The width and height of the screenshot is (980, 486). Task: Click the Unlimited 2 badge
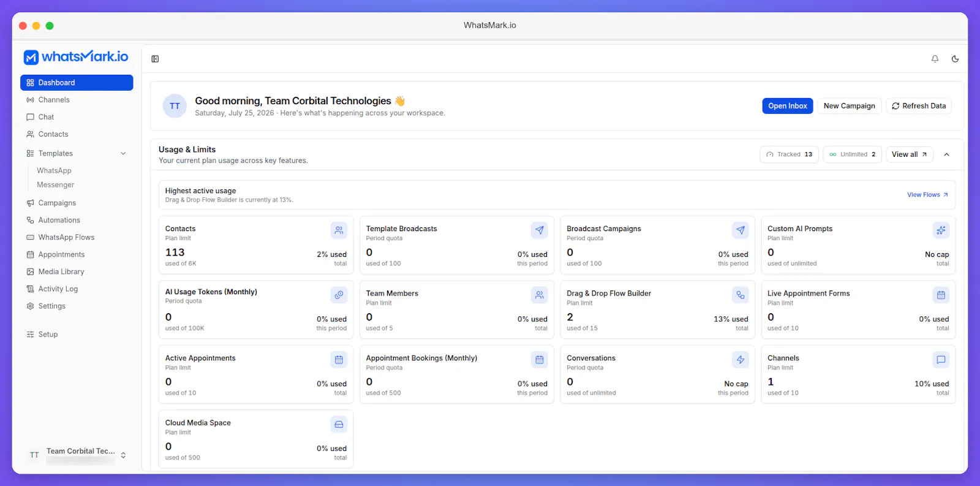click(x=852, y=154)
